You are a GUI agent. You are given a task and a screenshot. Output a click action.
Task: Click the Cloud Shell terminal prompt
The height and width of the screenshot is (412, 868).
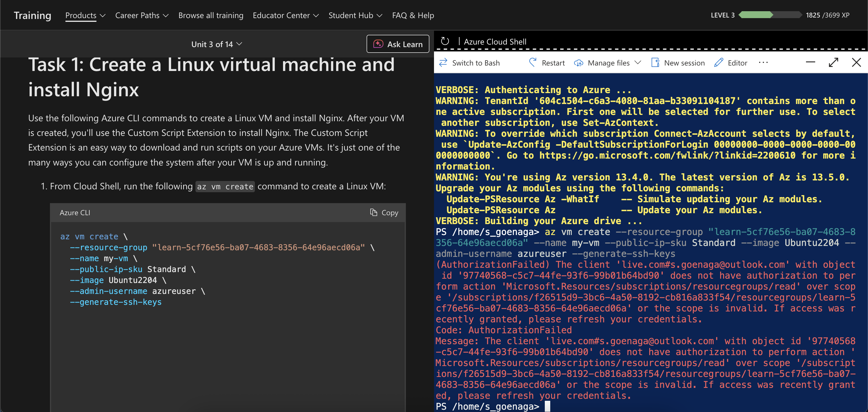tap(547, 406)
